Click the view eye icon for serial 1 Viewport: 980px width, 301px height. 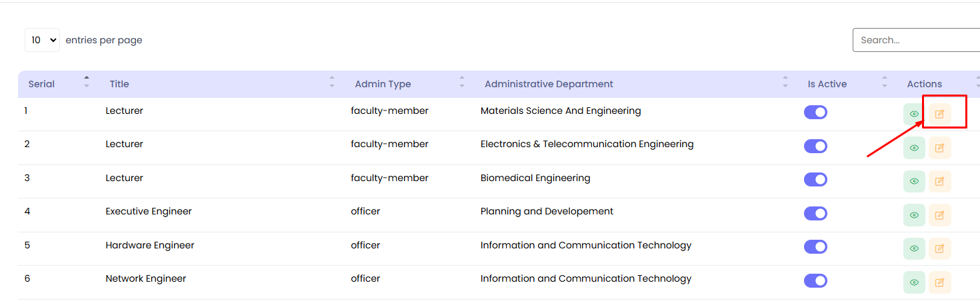tap(914, 114)
